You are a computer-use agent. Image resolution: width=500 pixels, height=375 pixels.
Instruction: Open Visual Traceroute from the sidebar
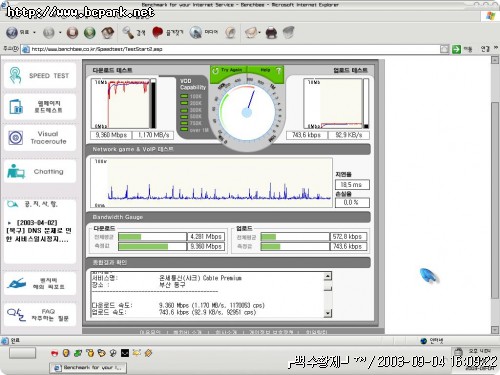point(40,138)
